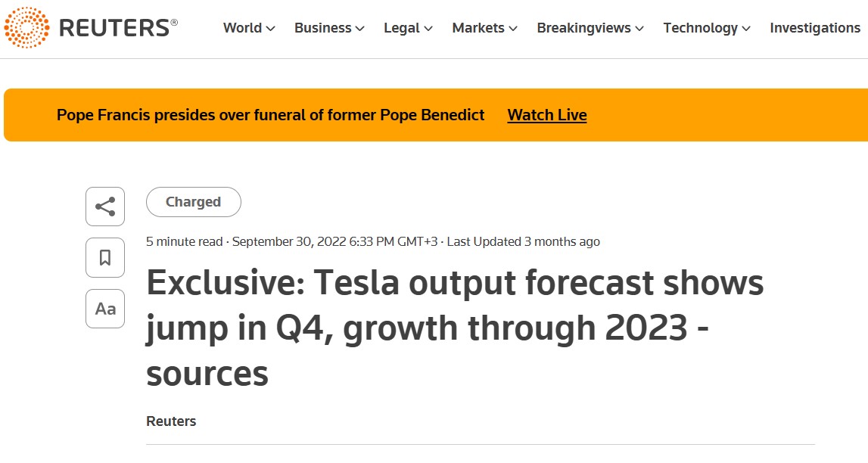Click the Reuters dotted circle logo
The height and width of the screenshot is (463, 868).
(26, 28)
